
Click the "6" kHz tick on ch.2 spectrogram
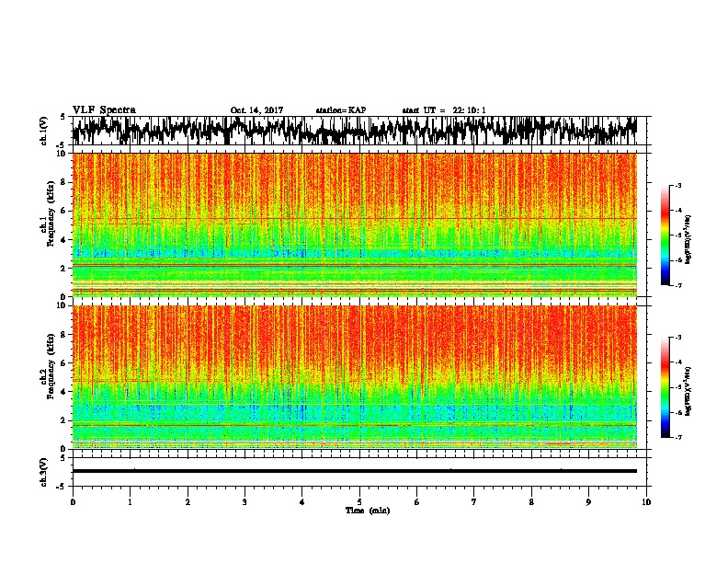pyautogui.click(x=64, y=362)
